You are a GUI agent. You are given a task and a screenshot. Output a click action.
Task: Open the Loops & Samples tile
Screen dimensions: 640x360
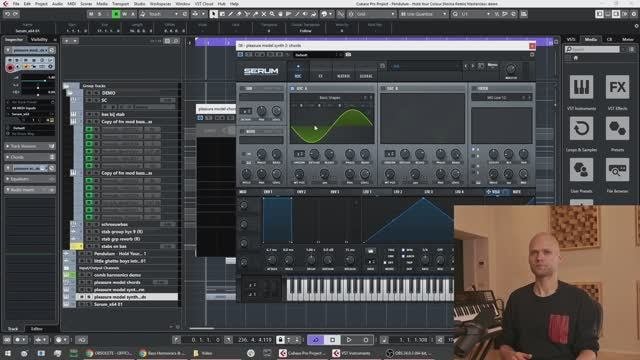(x=581, y=128)
